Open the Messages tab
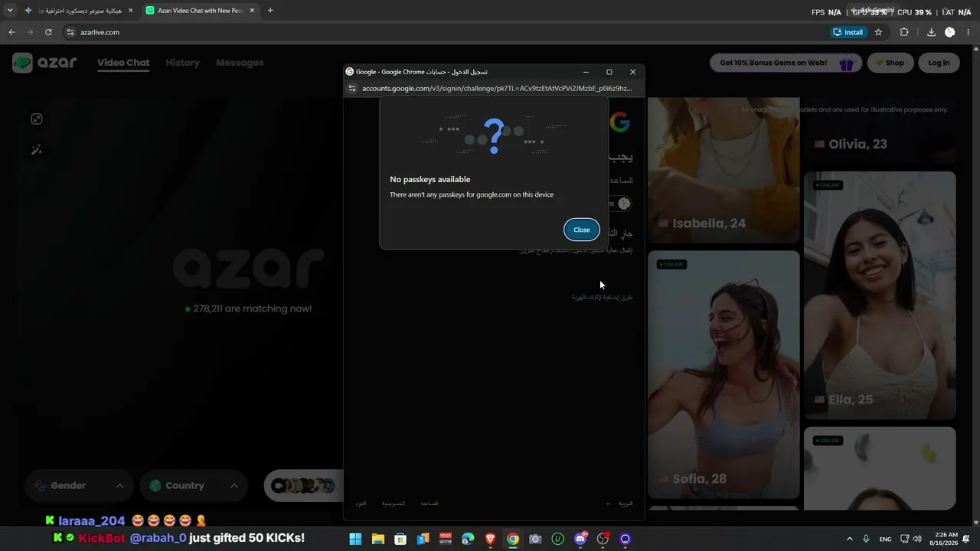Screen dimensions: 980x551 point(240,63)
